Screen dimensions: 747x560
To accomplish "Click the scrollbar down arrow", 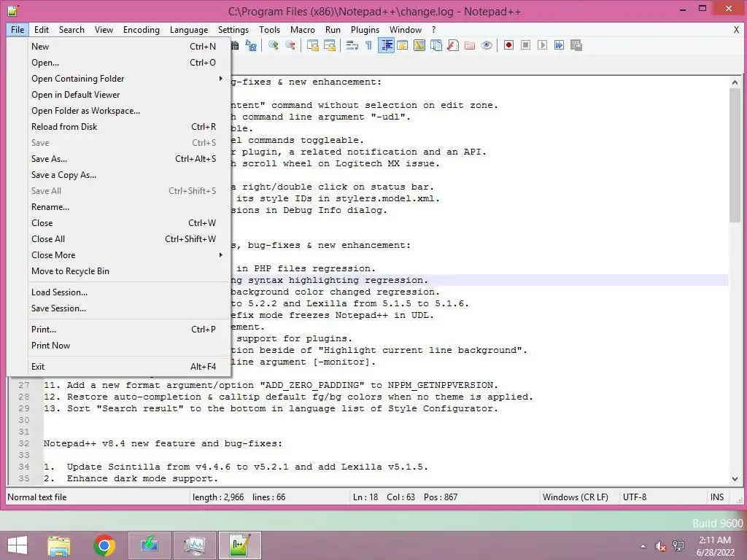I will 735,478.
